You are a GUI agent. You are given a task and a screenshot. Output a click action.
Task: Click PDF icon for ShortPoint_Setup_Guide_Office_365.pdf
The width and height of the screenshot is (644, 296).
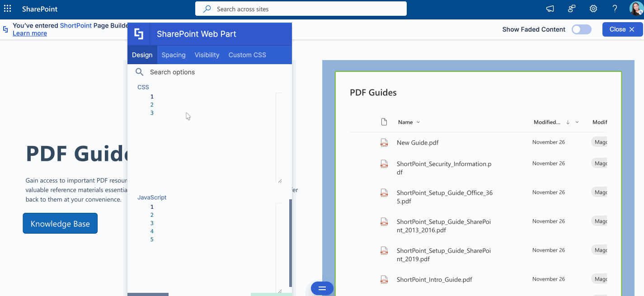pos(384,193)
